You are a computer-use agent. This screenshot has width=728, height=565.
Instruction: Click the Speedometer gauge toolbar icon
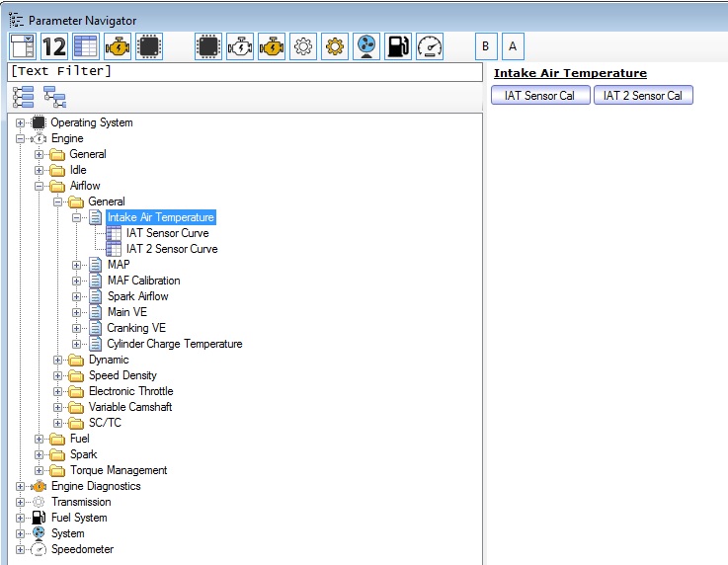[430, 46]
